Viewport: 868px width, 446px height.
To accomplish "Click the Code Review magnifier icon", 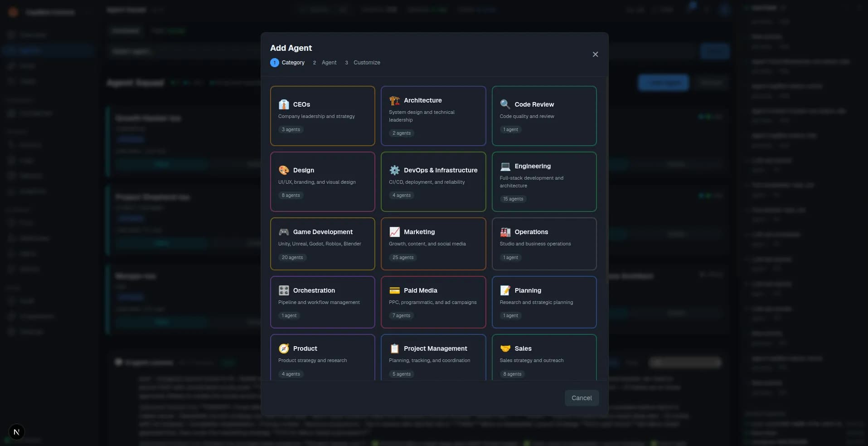I will [x=505, y=104].
